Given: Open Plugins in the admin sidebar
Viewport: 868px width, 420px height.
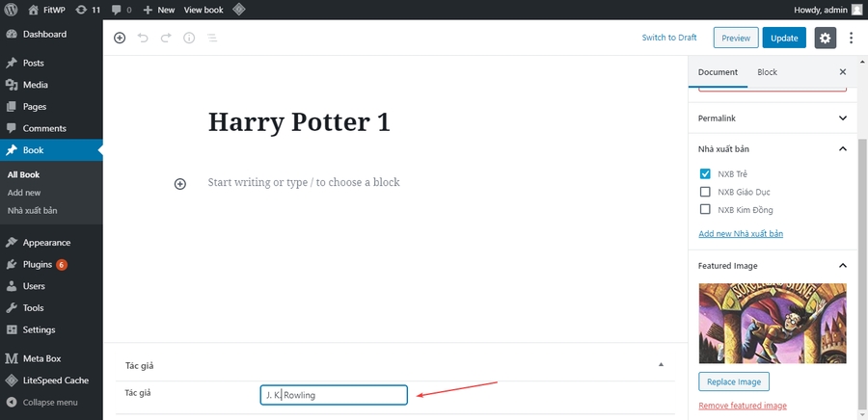Looking at the screenshot, I should [36, 264].
